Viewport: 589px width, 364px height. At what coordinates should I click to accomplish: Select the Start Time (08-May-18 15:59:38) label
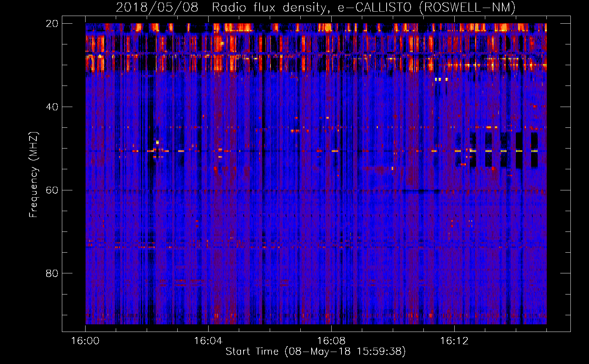tap(315, 352)
